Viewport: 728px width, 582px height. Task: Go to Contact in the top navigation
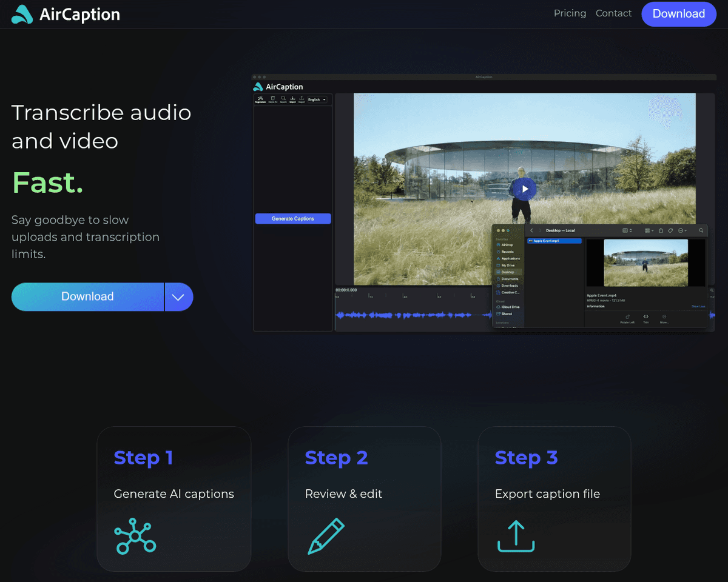613,13
